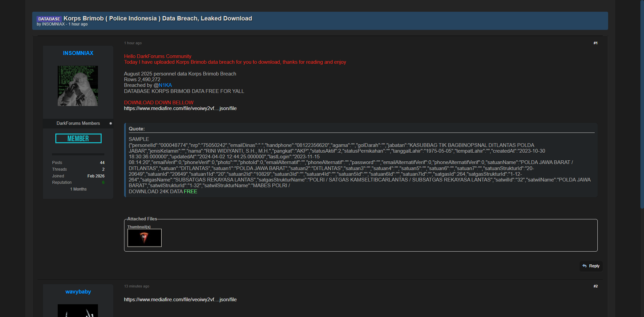
Task: Click the status dot beside DarkForums Members
Action: coord(111,123)
